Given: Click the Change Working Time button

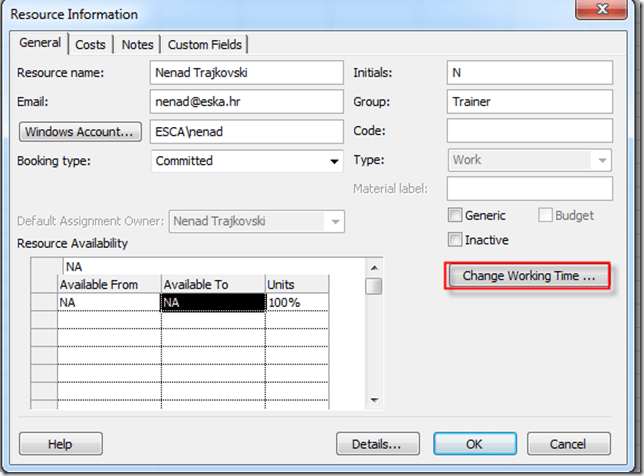Looking at the screenshot, I should (x=529, y=276).
